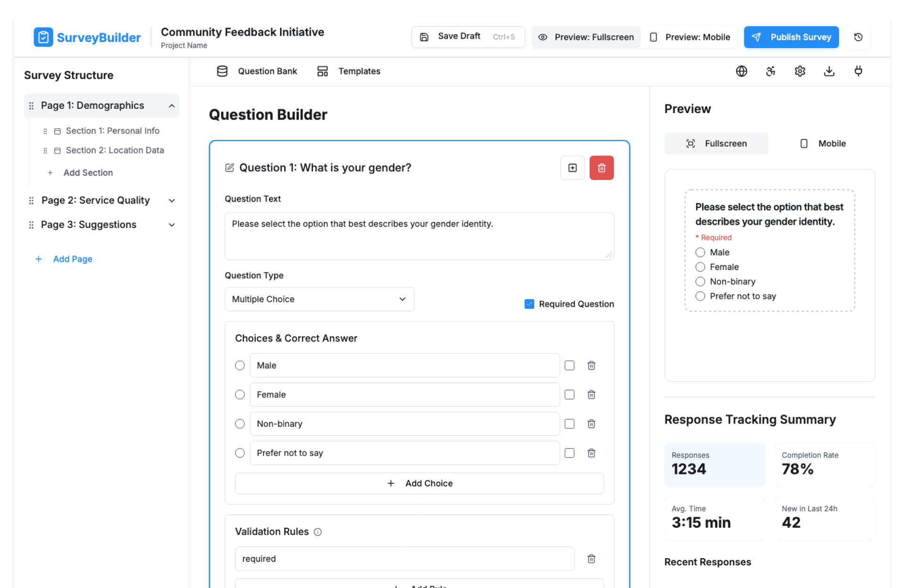
Task: Open the Question Bank tab
Action: pos(257,71)
